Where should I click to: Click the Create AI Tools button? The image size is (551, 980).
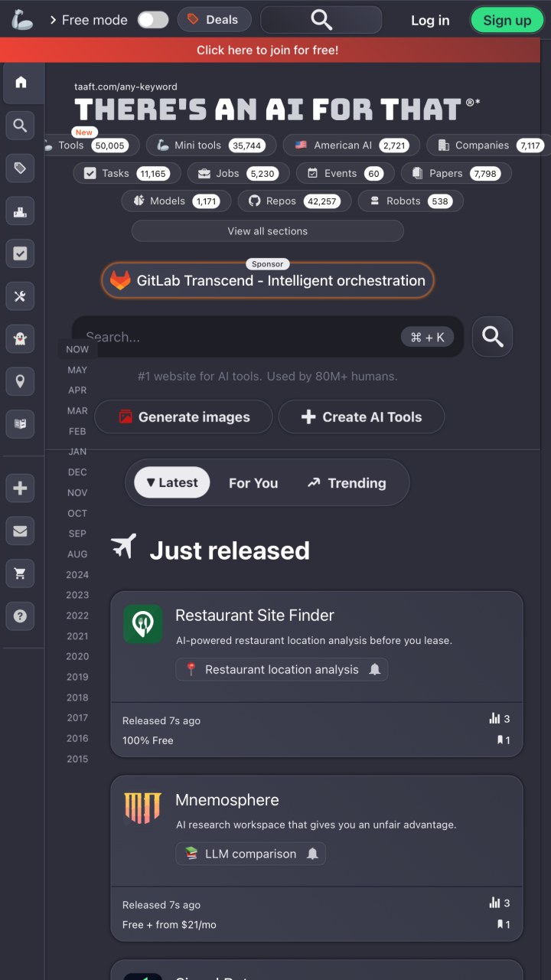pos(361,417)
